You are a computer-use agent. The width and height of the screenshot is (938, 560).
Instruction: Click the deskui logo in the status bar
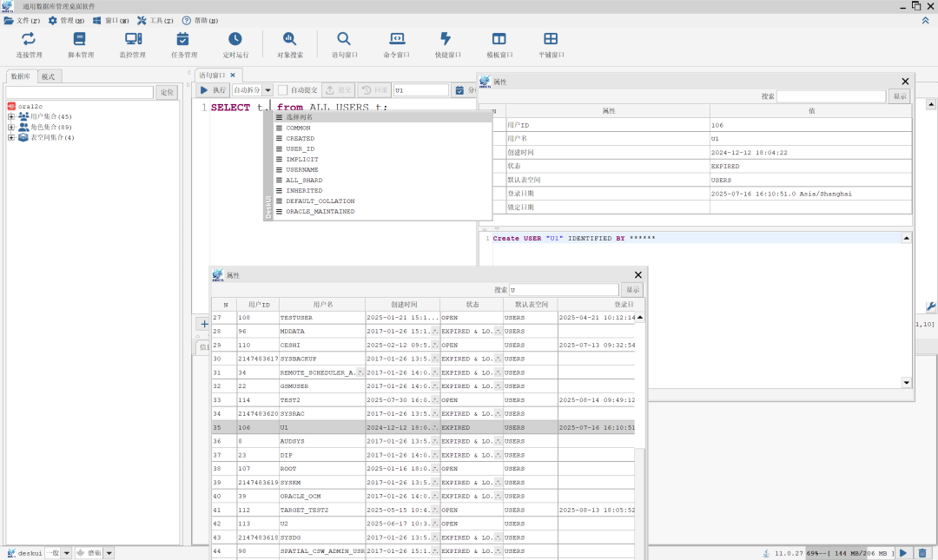(10, 553)
